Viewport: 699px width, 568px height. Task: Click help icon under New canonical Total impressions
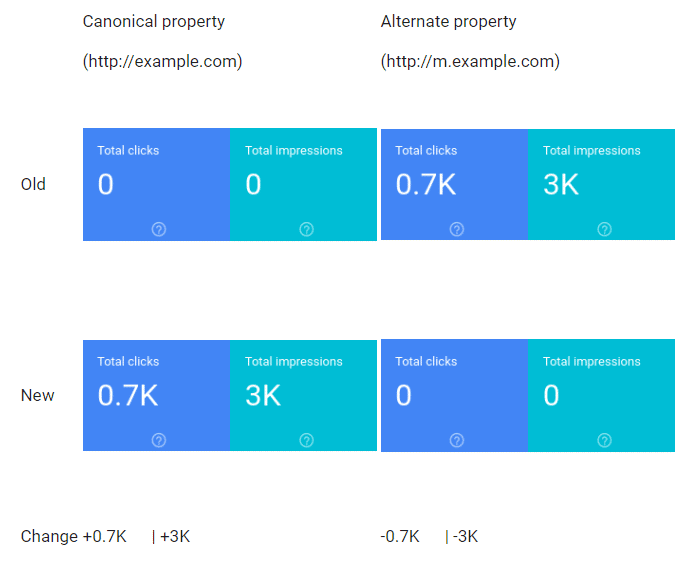[306, 440]
